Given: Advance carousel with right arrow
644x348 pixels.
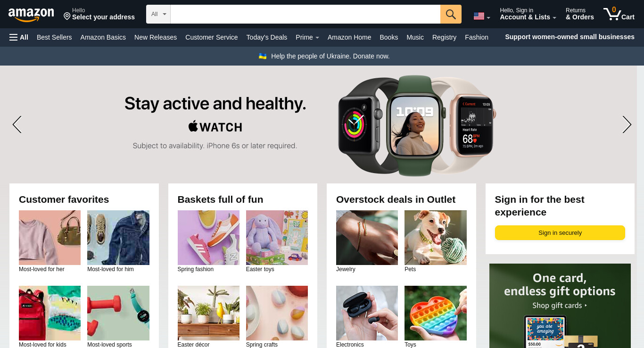Looking at the screenshot, I should [627, 124].
